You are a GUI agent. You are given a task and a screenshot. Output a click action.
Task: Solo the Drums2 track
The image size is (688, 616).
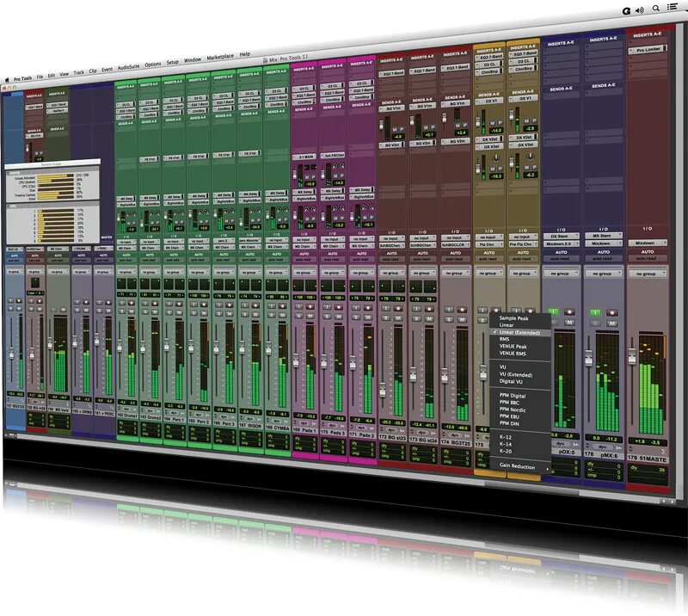point(145,311)
